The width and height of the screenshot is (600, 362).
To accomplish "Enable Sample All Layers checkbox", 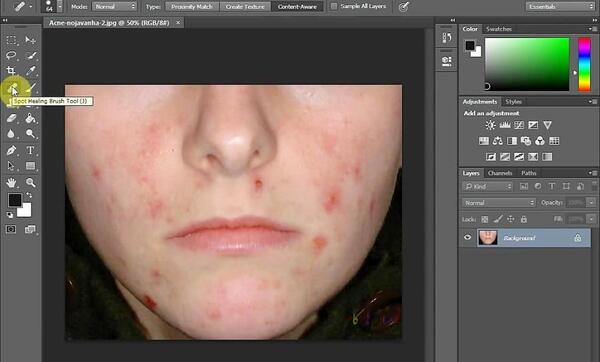I will pos(334,7).
